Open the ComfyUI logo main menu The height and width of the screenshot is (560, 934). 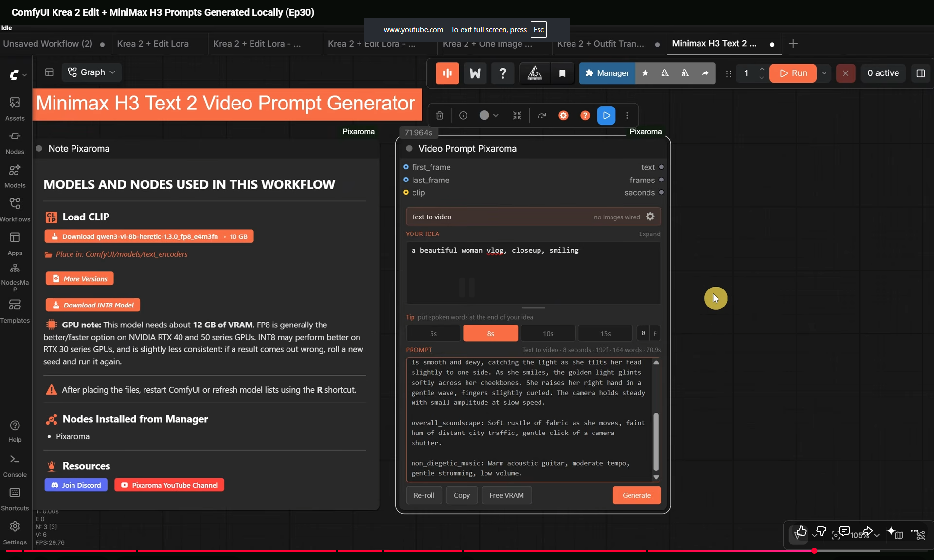click(18, 75)
